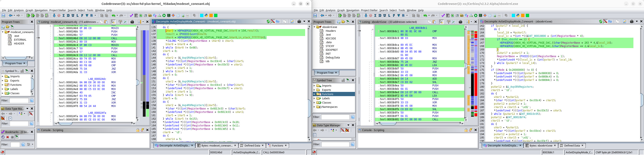Open Python interpreter icon in CodeBrowser(3) toolbar

click(206, 15)
